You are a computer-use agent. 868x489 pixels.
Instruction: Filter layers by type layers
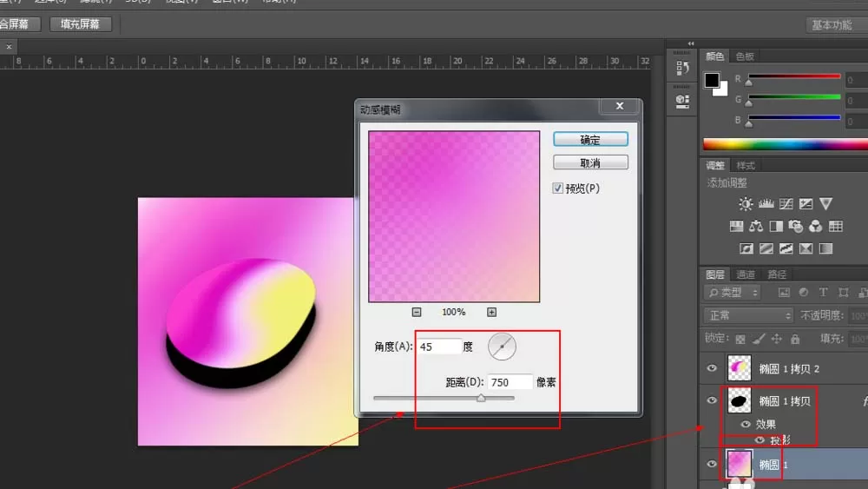823,293
